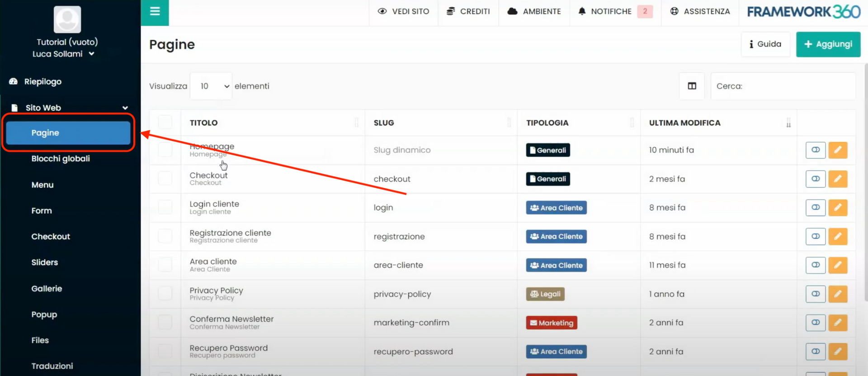868x376 pixels.
Task: Click the column visibility icon near search
Action: [x=692, y=86]
